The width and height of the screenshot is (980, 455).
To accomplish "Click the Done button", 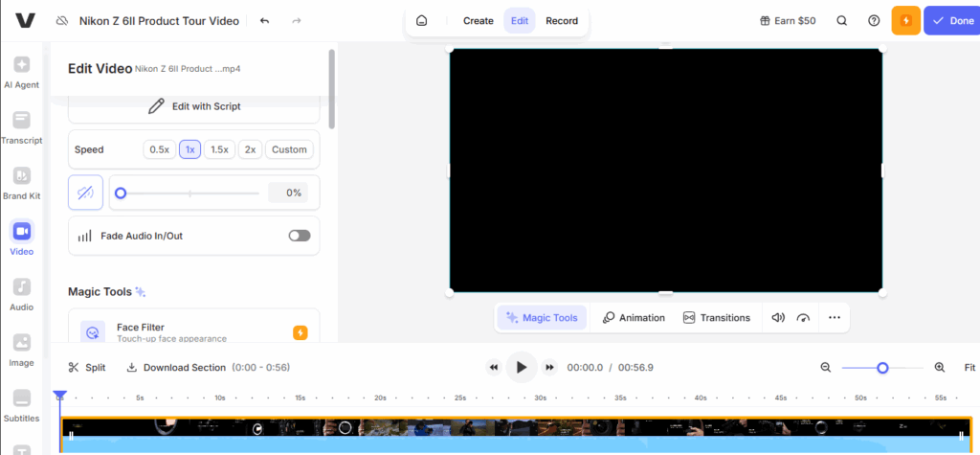I will (951, 20).
